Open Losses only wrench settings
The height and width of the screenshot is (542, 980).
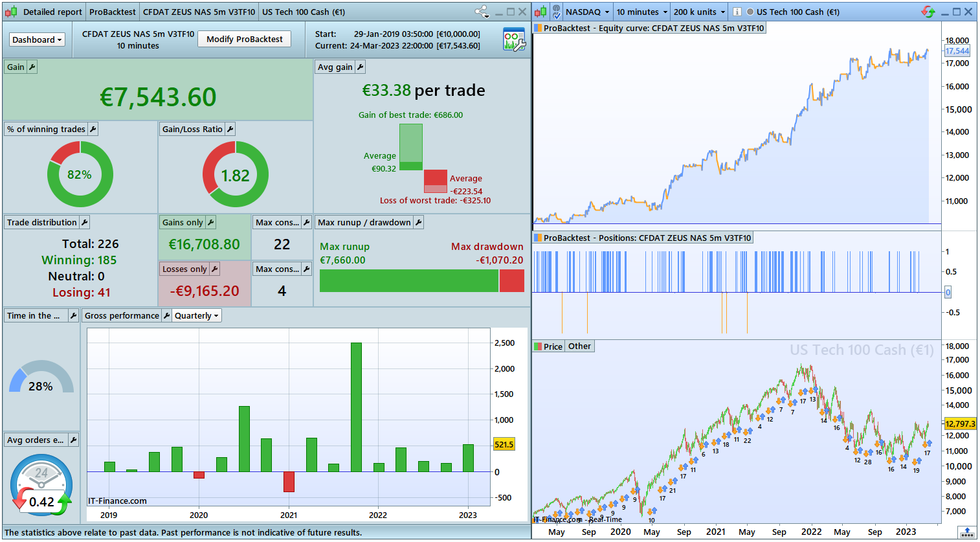(214, 269)
